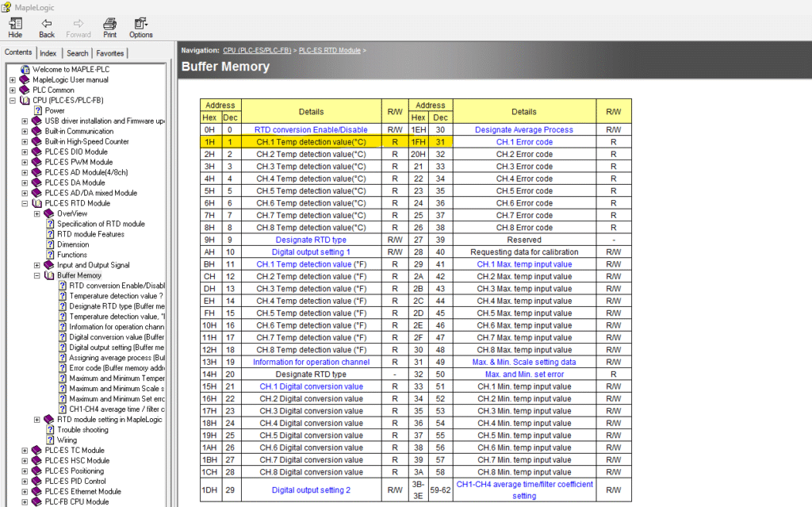Image resolution: width=812 pixels, height=507 pixels.
Task: Open CPU (PLC-ES/PLC-FB) navigation breadcrumb link
Action: [x=258, y=50]
